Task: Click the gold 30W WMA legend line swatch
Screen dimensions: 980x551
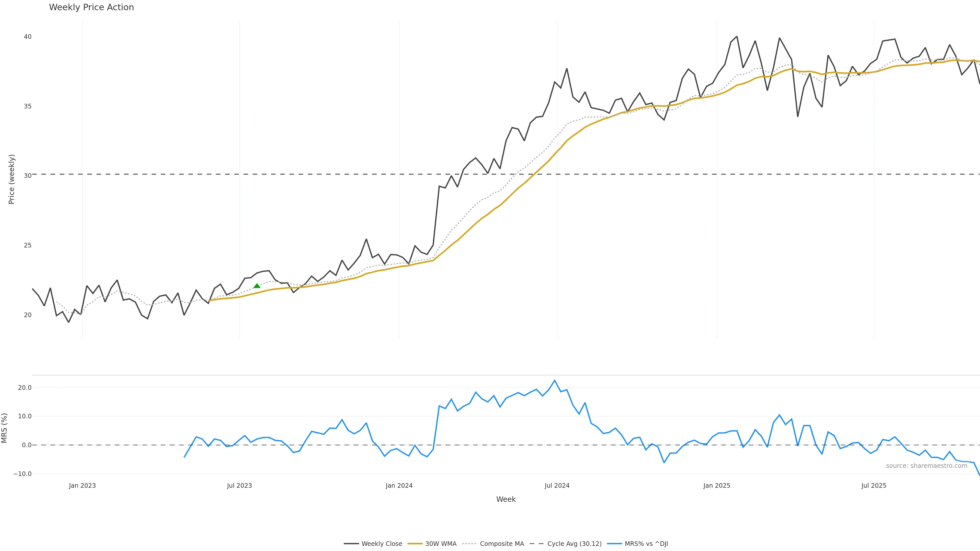Action: 415,544
